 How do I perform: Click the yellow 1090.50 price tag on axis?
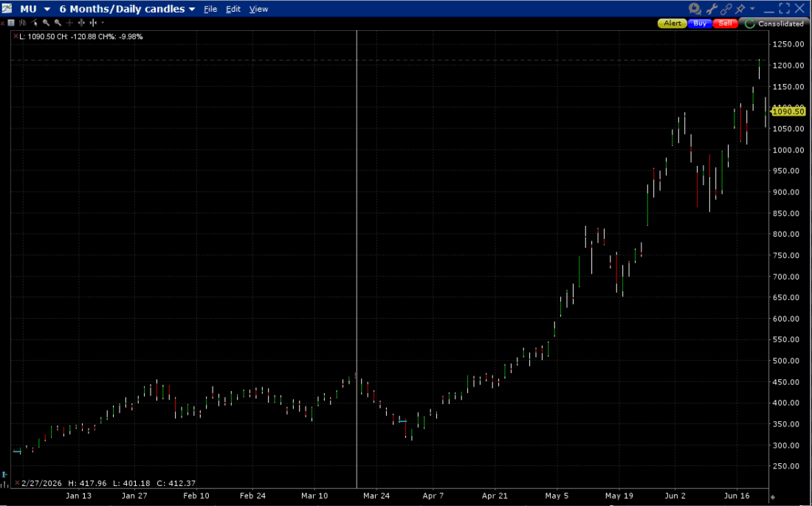coord(788,111)
